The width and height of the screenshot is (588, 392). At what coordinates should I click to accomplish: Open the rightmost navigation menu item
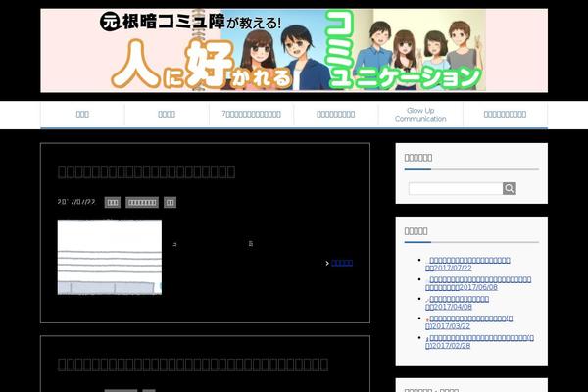coord(505,115)
